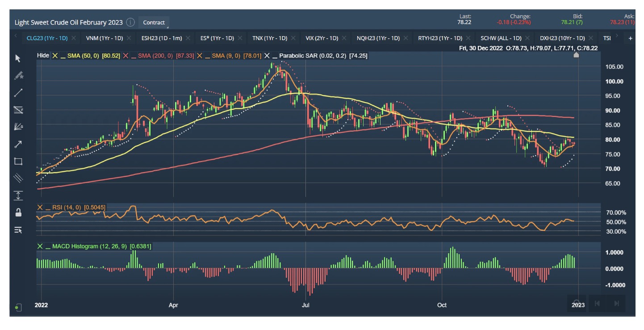Choose the rectangle shape drawing tool

click(x=18, y=161)
